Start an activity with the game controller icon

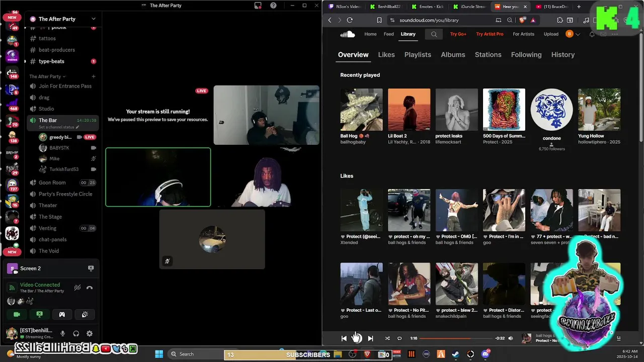(62, 314)
